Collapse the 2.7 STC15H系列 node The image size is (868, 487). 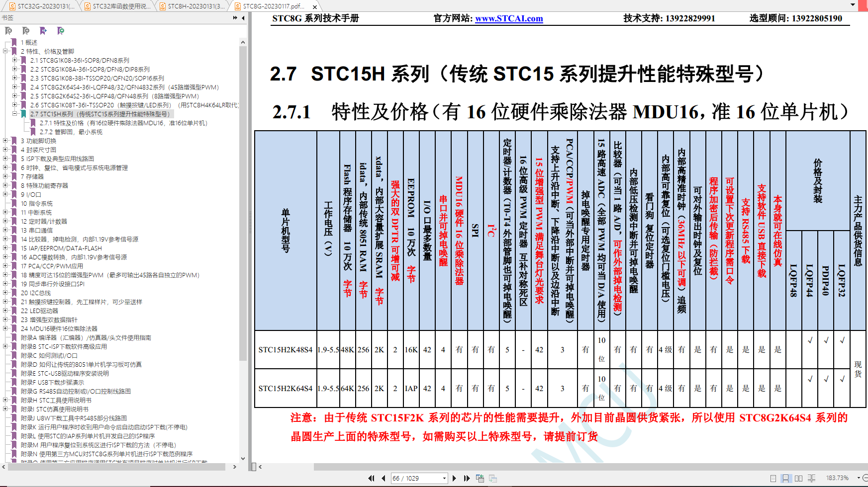[15, 114]
